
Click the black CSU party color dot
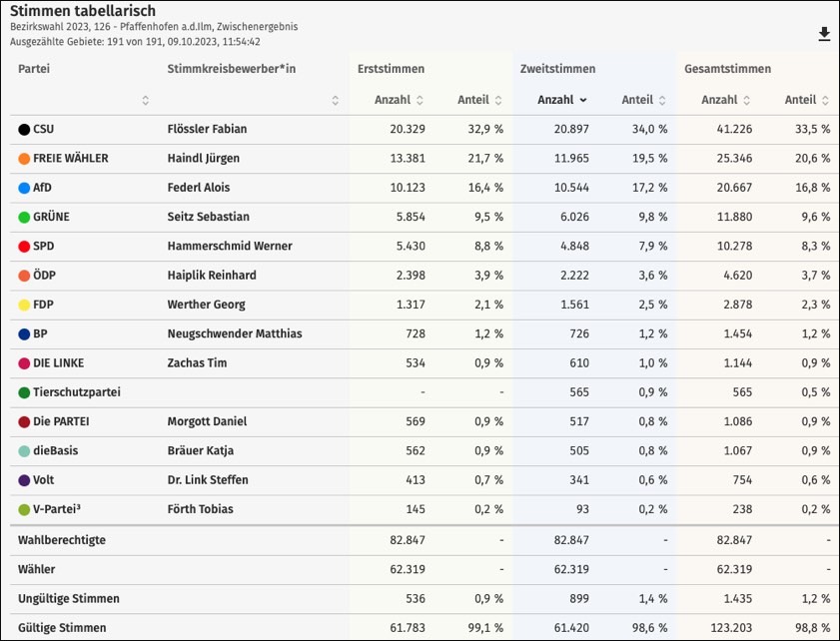point(24,129)
